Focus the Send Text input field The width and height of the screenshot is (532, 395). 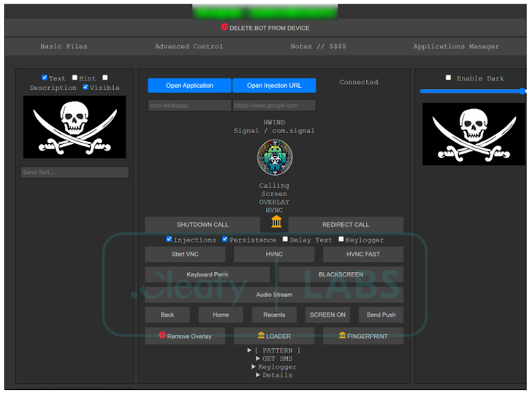75,172
